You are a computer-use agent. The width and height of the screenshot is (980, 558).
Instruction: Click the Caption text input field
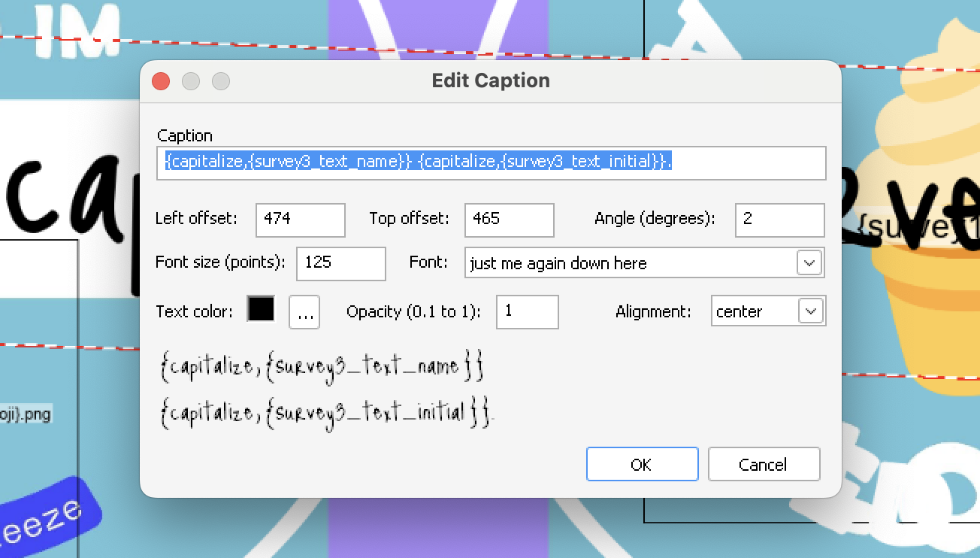(x=491, y=163)
